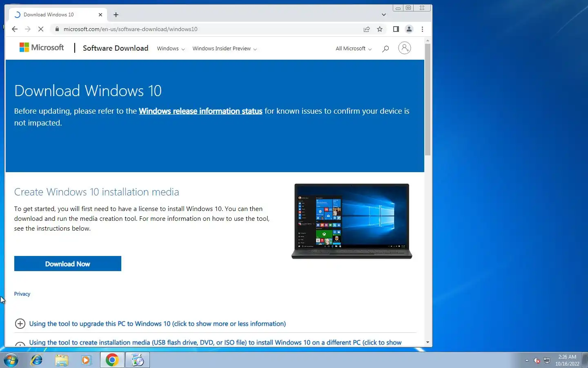
Task: Sign in with the account icon
Action: (x=404, y=48)
